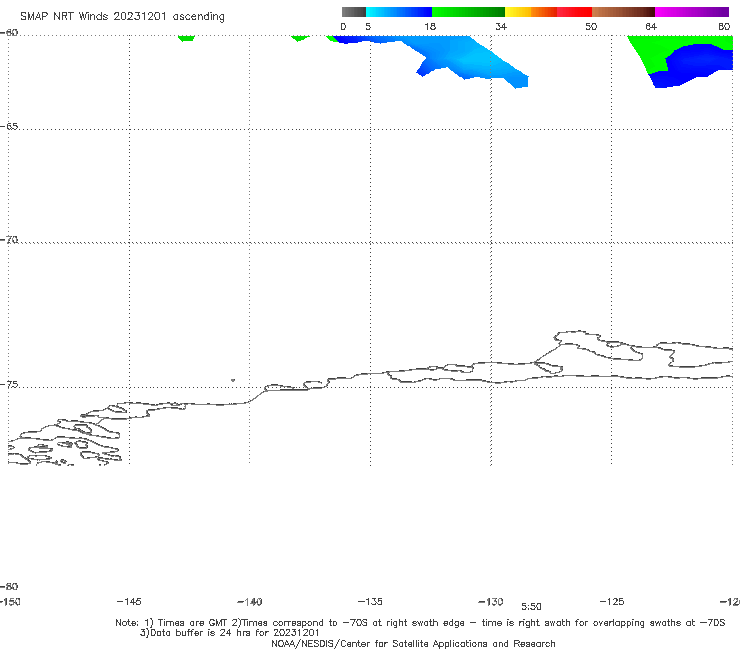Click the latitude label '-70'
This screenshot has height=650, width=740.
9,240
